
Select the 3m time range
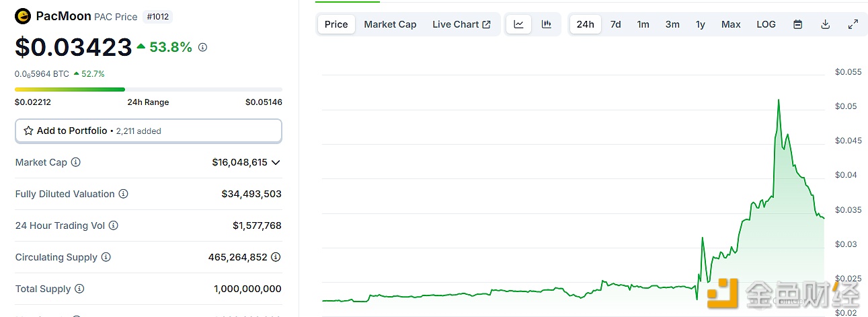[x=672, y=24]
